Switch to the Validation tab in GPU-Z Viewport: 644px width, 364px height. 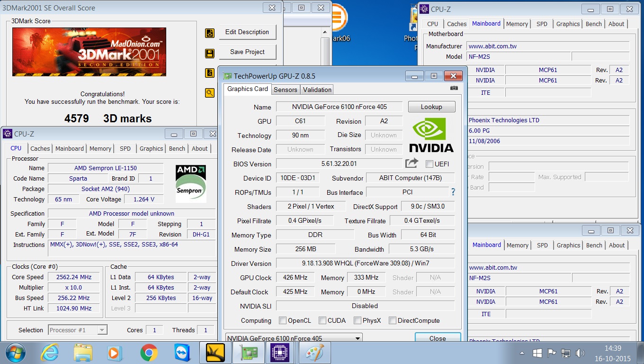pos(317,90)
